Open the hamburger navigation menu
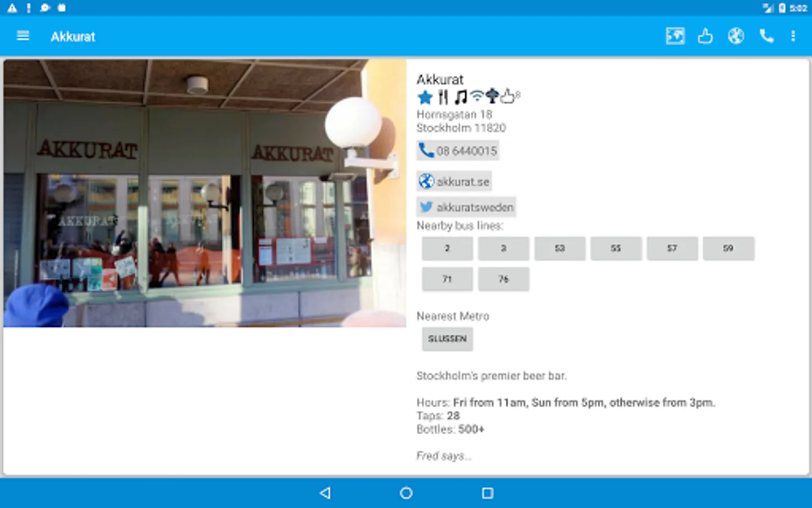Image resolution: width=812 pixels, height=508 pixels. (x=23, y=36)
